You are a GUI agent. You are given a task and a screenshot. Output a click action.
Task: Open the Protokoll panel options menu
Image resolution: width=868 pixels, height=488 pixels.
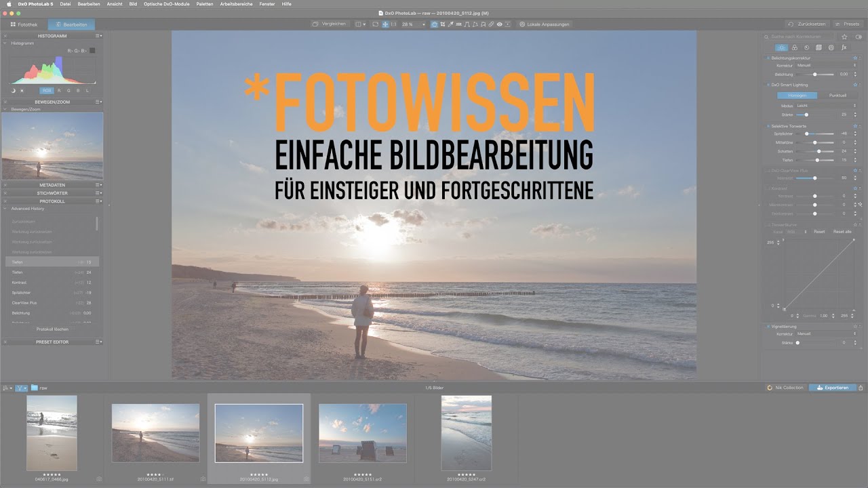coord(98,201)
